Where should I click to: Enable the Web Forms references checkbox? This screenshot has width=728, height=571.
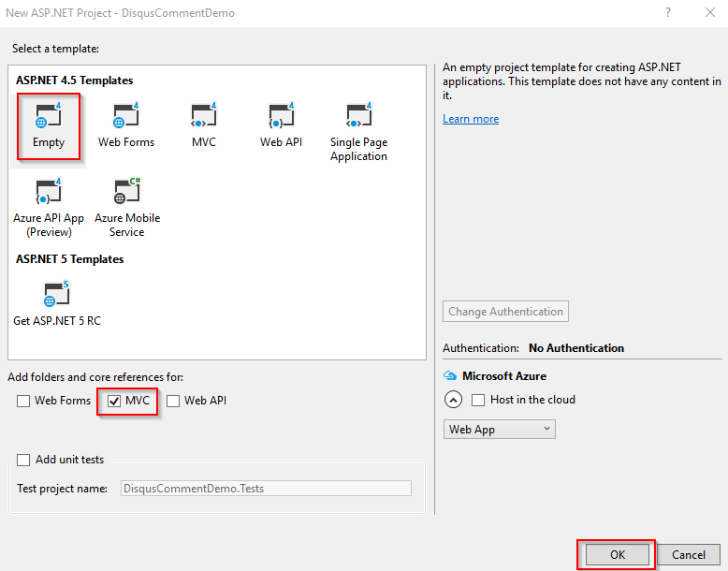tap(23, 401)
